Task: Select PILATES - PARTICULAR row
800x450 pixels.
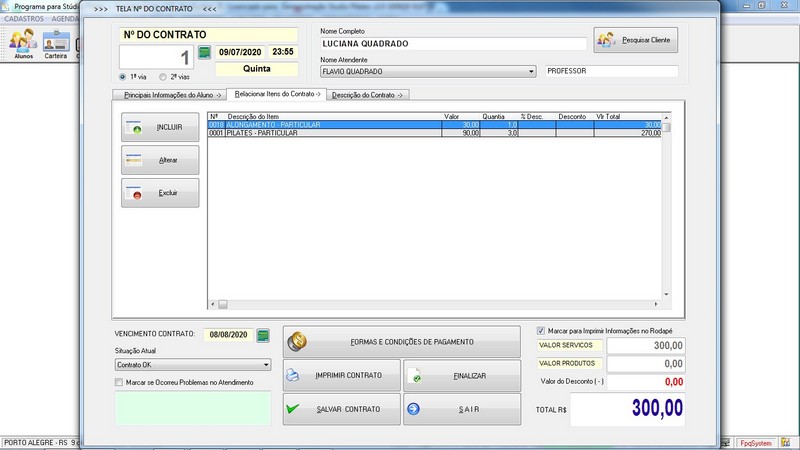Action: coord(434,133)
